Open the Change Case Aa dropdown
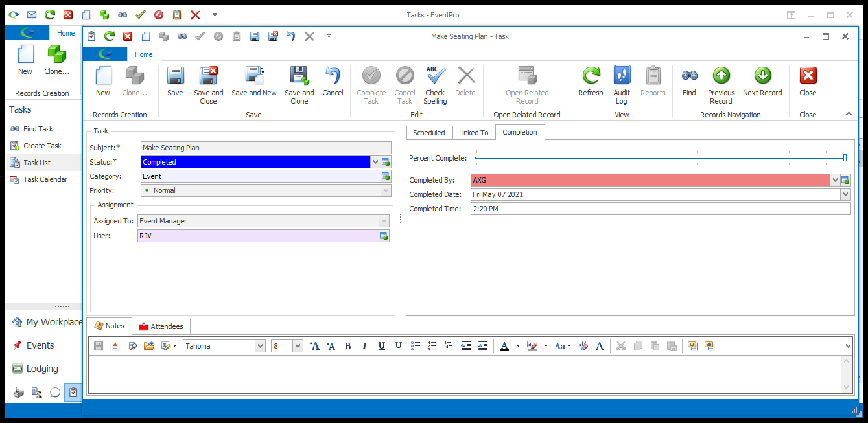The height and width of the screenshot is (423, 868). (x=562, y=346)
